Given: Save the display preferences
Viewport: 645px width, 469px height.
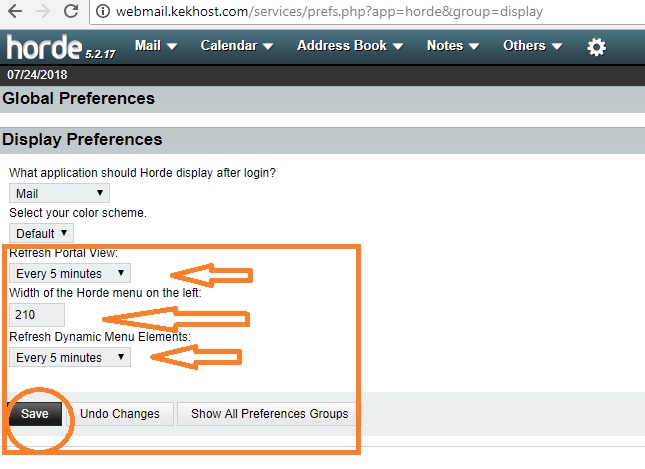Looking at the screenshot, I should tap(35, 414).
